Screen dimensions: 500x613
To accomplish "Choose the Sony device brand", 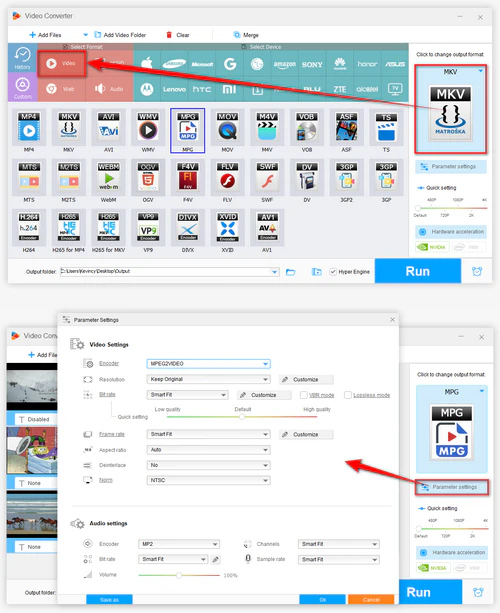I will click(312, 65).
